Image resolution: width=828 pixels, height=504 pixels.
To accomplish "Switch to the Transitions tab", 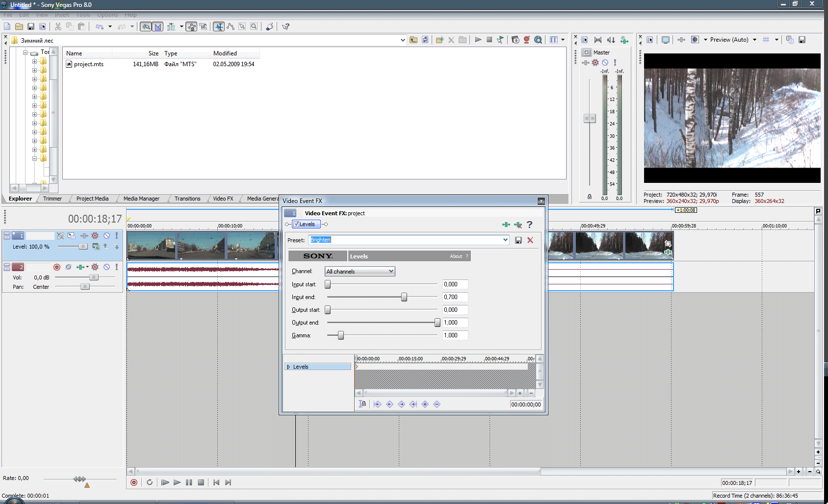I will click(187, 199).
